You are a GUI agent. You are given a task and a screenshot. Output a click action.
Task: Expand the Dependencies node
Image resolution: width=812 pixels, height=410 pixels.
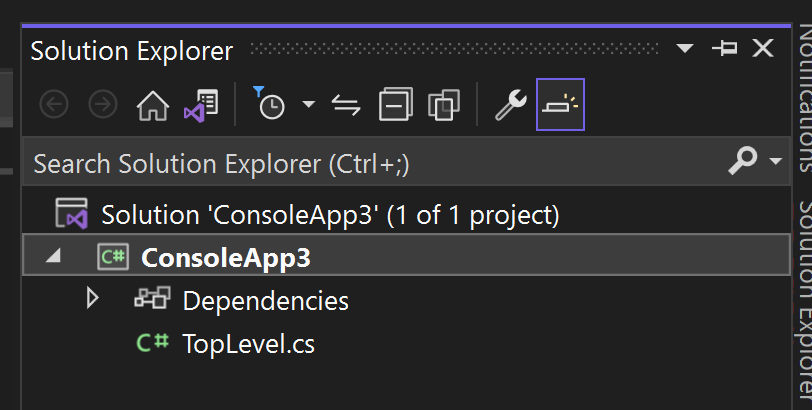click(93, 299)
